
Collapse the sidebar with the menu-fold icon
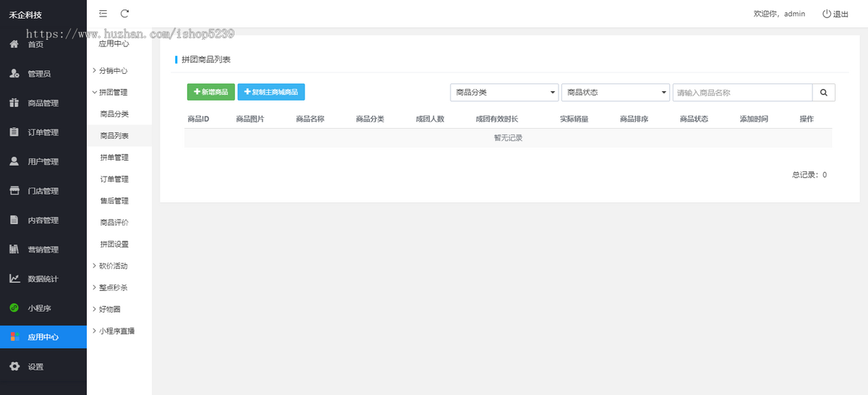(x=103, y=14)
